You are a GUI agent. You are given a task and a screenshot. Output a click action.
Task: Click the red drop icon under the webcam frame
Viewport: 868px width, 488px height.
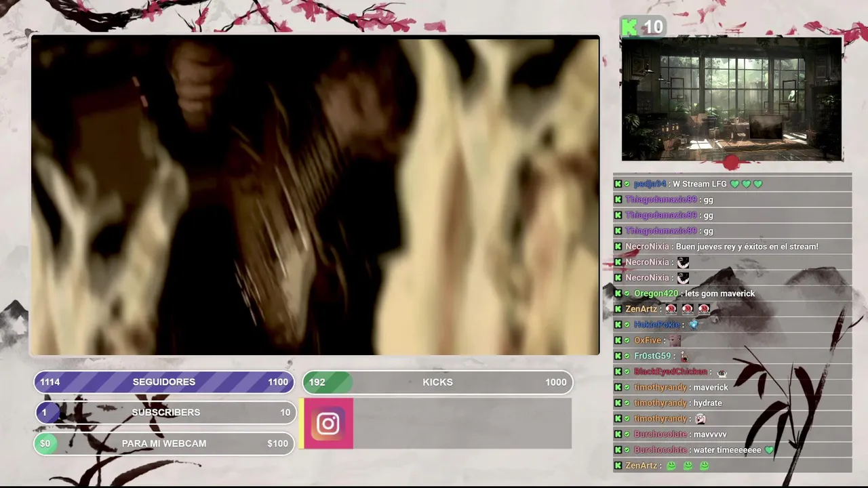click(x=731, y=162)
